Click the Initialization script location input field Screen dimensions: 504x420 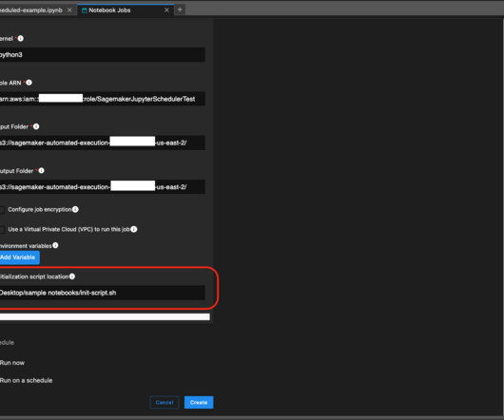point(103,293)
